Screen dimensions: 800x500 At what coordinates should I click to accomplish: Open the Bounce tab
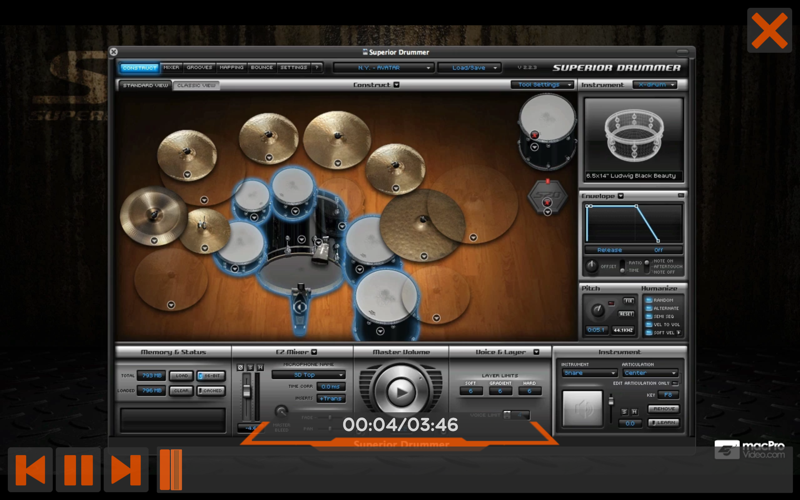[x=262, y=67]
